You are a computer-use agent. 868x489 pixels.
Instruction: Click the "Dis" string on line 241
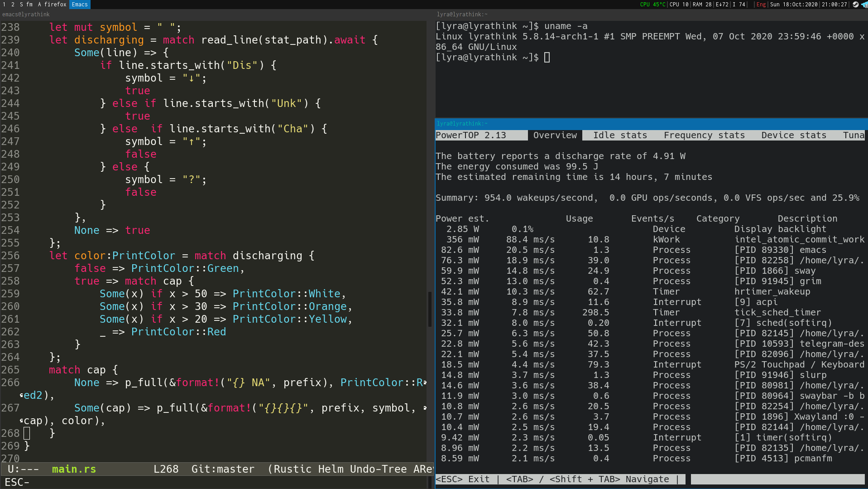coord(242,65)
